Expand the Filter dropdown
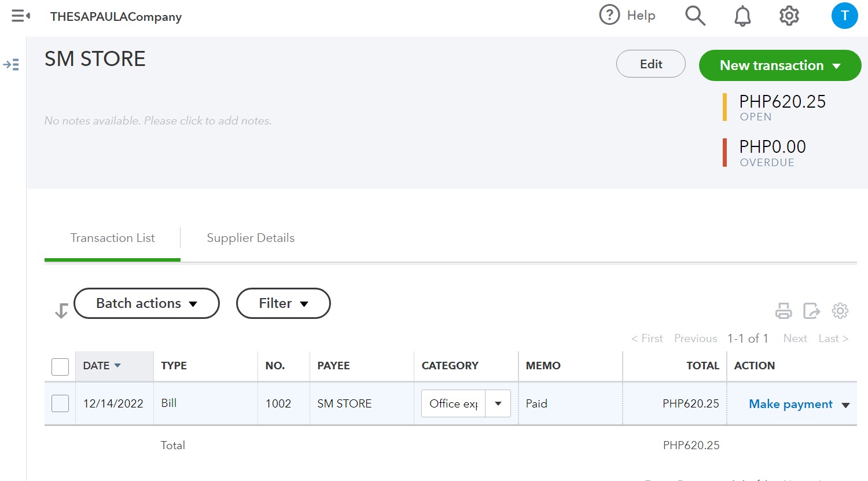 [283, 303]
